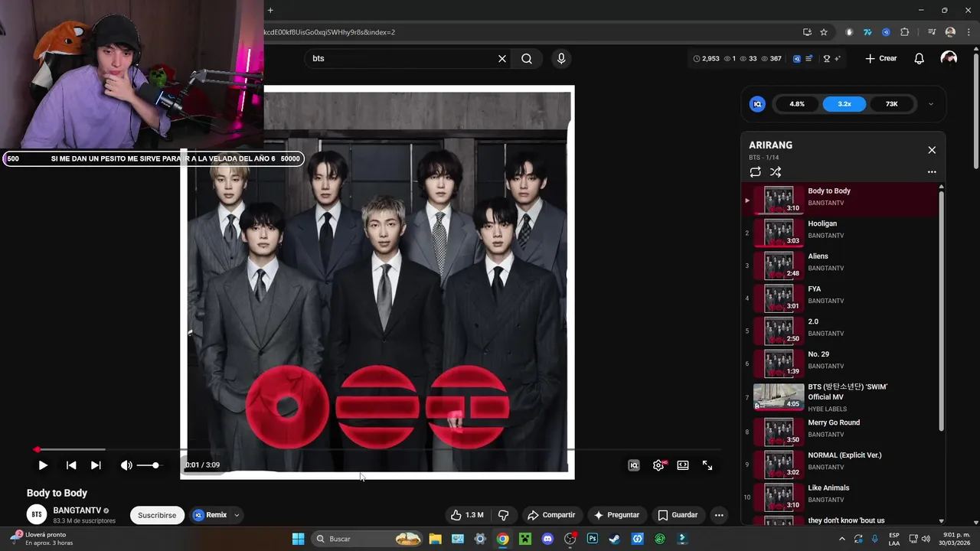The height and width of the screenshot is (551, 980).
Task: Subscribe with the Suscribirse button
Action: tap(157, 515)
